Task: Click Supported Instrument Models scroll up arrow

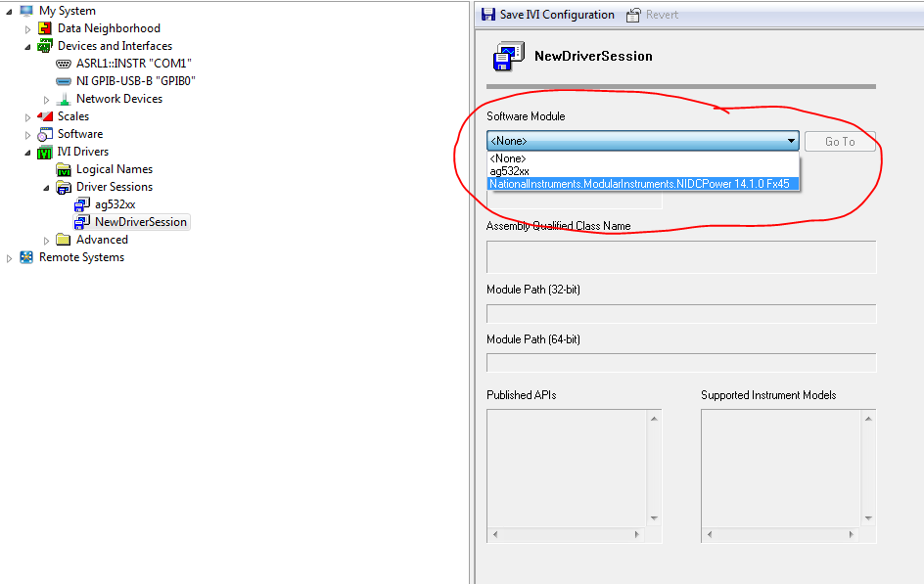Action: pos(868,419)
